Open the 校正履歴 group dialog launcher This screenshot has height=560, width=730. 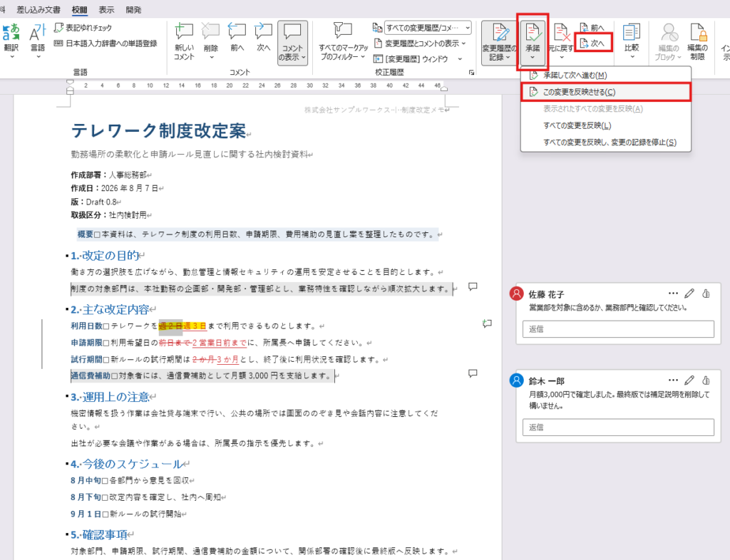click(x=471, y=73)
